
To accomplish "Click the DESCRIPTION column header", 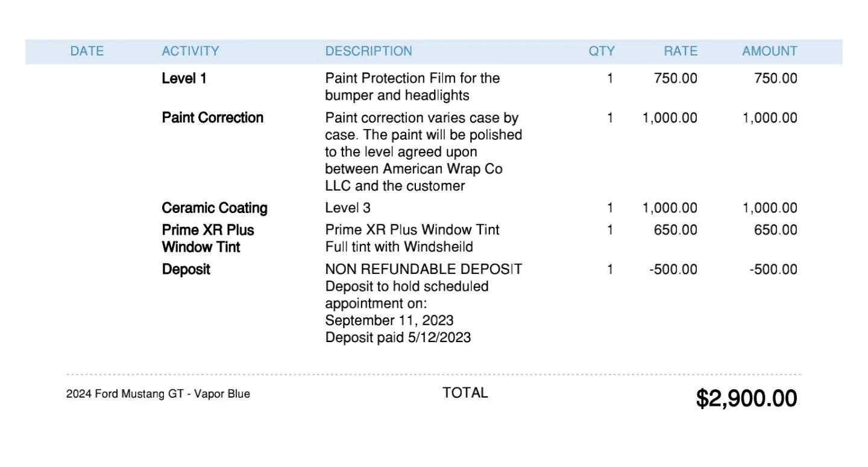I will pos(369,51).
